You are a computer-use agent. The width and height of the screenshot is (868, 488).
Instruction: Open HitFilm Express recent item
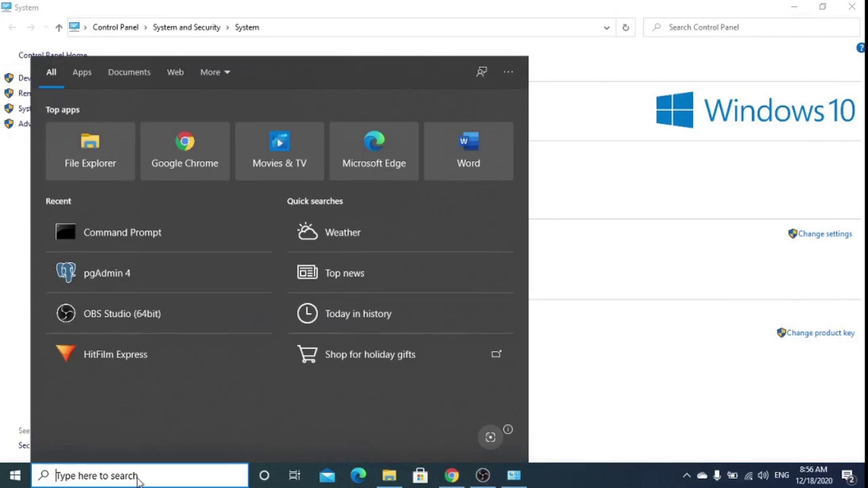[159, 354]
